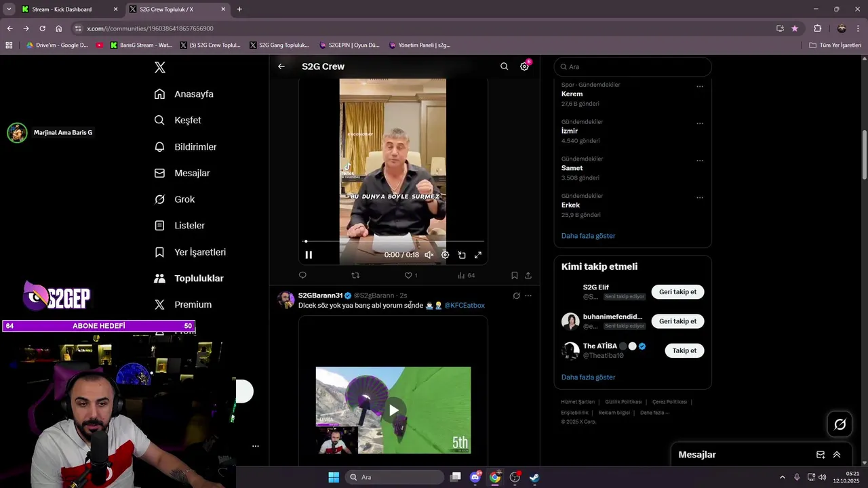868x488 pixels.
Task: Select Topluluklar in the sidebar
Action: click(189, 278)
